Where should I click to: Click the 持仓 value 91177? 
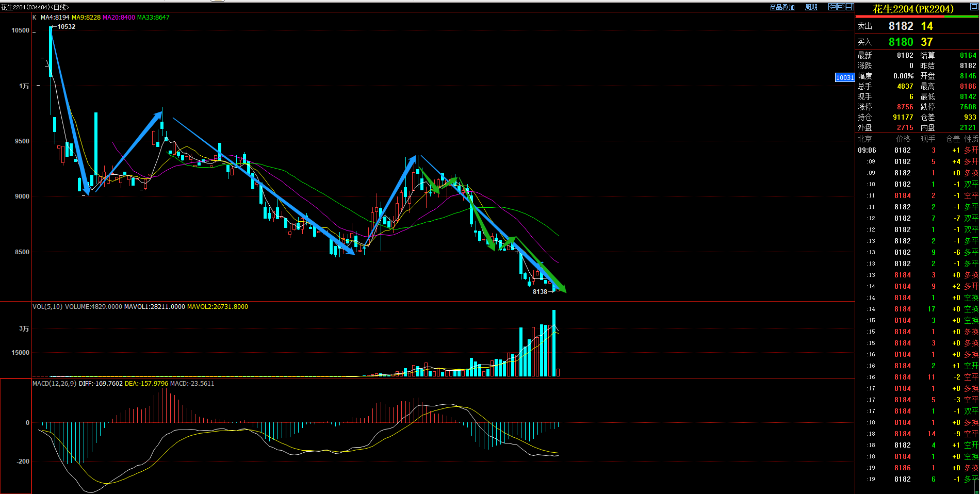(x=903, y=117)
